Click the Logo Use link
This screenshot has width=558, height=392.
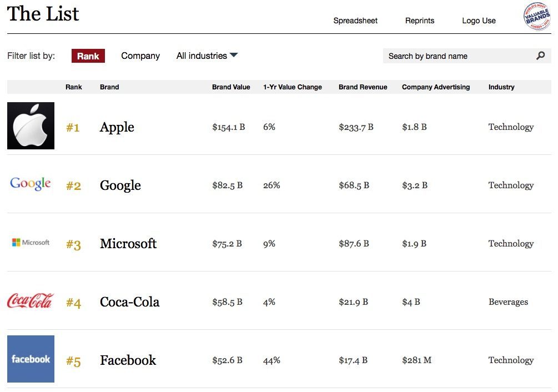[x=479, y=21]
